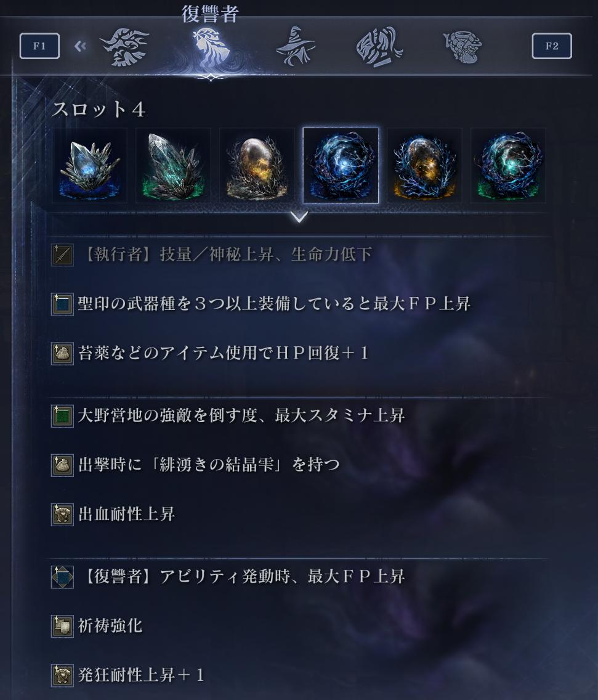Screen dimensions: 598x700
Task: Pick the selected blue galaxy orb relic
Action: [341, 166]
